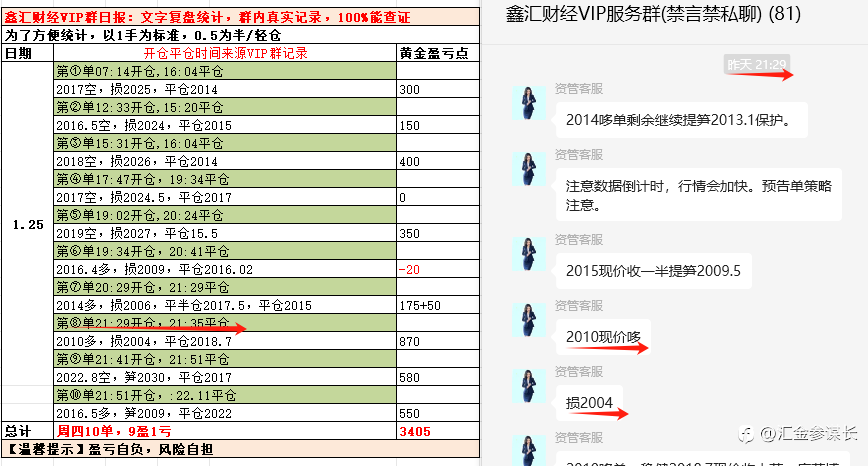Screen dimensions: 868x466
Task: Select profit cell '580'
Action: point(438,377)
